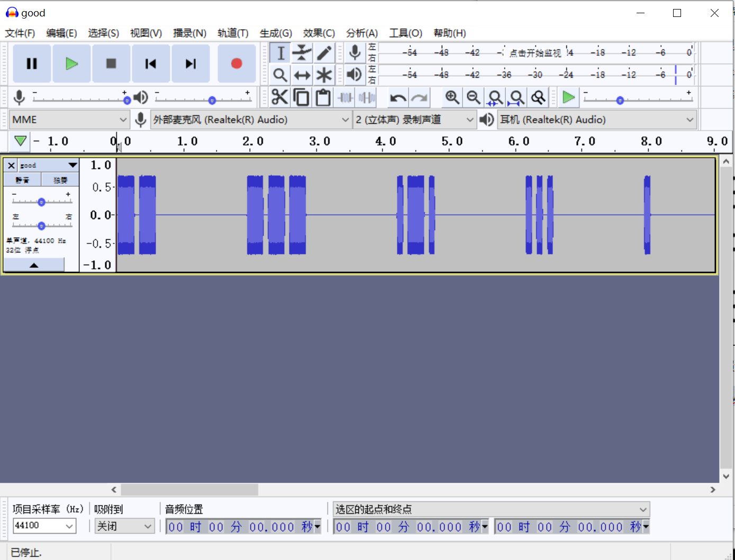Viewport: 735px width, 560px height.
Task: Open the Snap-To dropdown set to 关闭
Action: click(125, 526)
